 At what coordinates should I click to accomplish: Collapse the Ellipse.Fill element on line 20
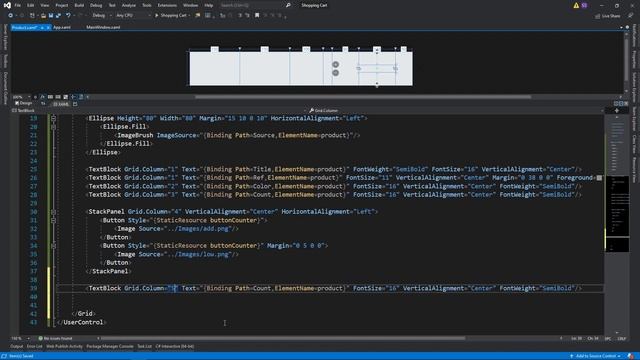(53, 127)
